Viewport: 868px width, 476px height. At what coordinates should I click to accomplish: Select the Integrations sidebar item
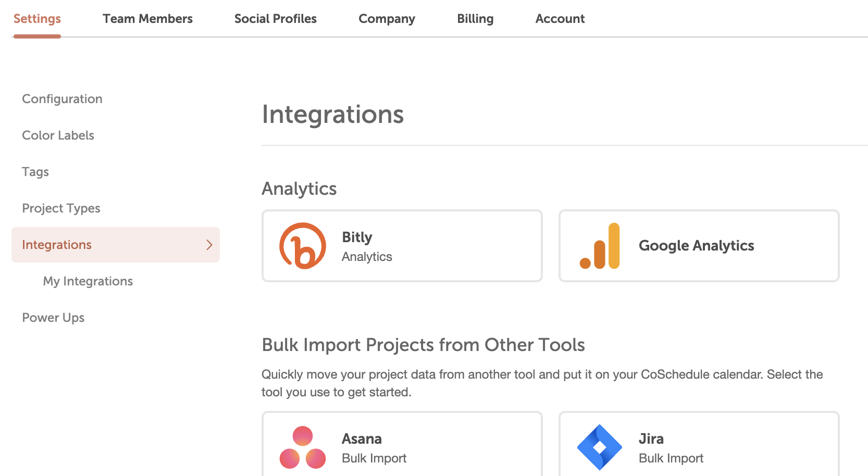pyautogui.click(x=116, y=245)
